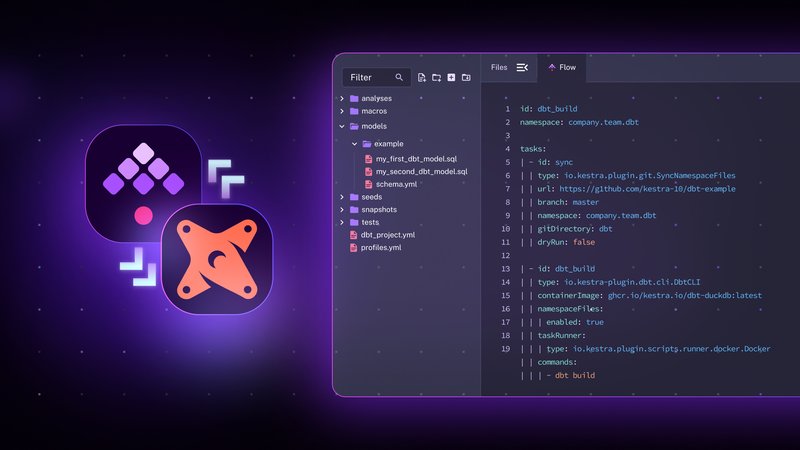Click 'dryRun: false' value
This screenshot has height=450, width=800.
pos(584,242)
